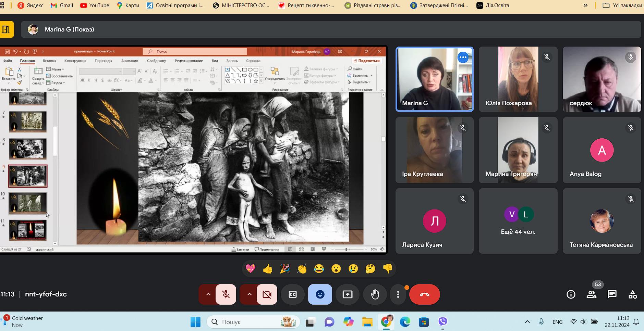This screenshot has height=331, width=644.
Task: Leave the call with red hang-up button
Action: click(x=424, y=294)
